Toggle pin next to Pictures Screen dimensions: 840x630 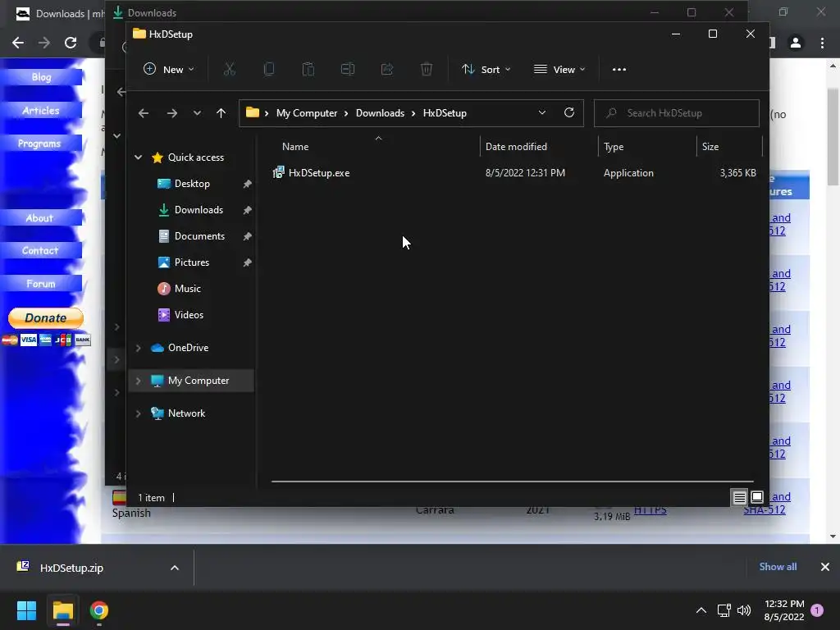(247, 262)
